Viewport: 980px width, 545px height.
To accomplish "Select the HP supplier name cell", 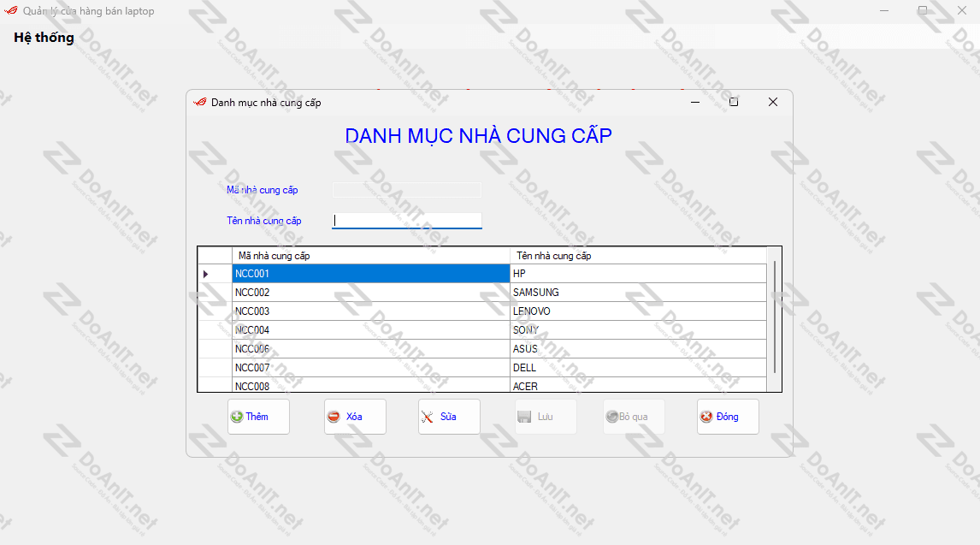I will click(638, 274).
